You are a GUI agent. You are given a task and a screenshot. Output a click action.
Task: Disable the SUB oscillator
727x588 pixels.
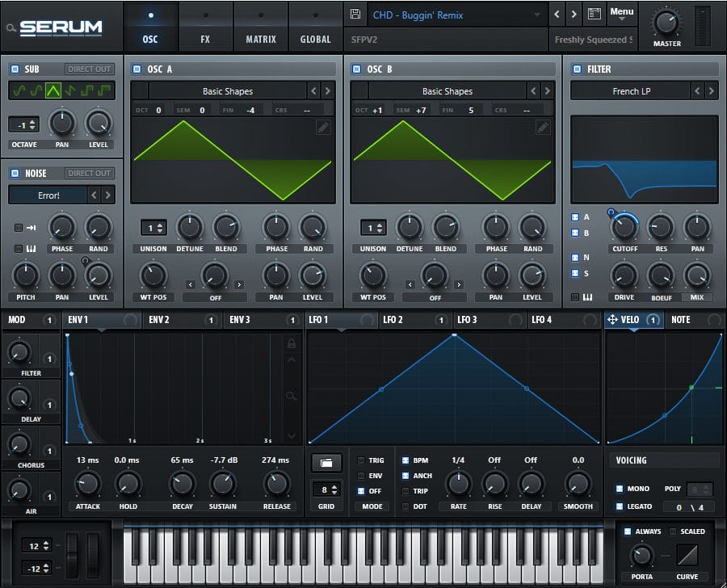[15, 69]
